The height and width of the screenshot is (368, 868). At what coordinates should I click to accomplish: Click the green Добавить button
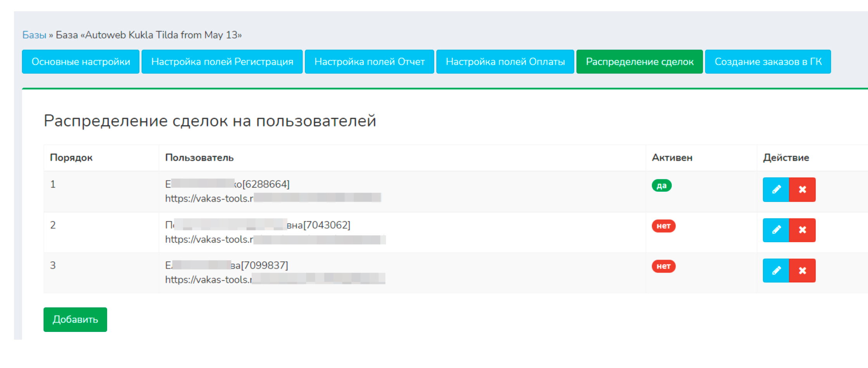75,319
